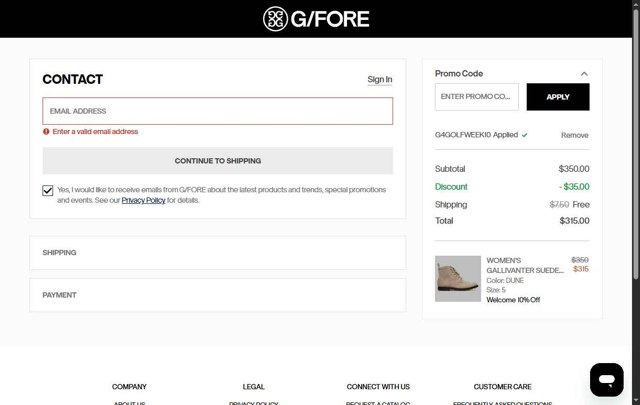Click the Subtotal $350.00 value

tap(574, 169)
